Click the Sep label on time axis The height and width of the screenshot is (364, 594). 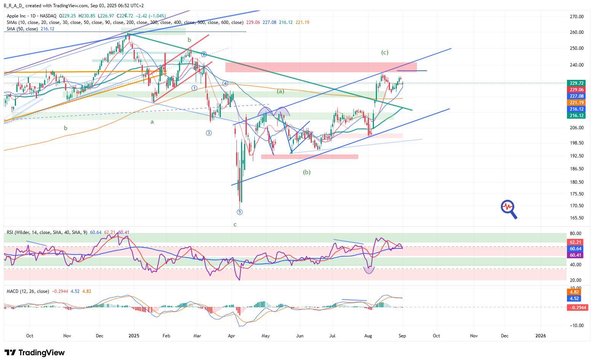(x=402, y=336)
